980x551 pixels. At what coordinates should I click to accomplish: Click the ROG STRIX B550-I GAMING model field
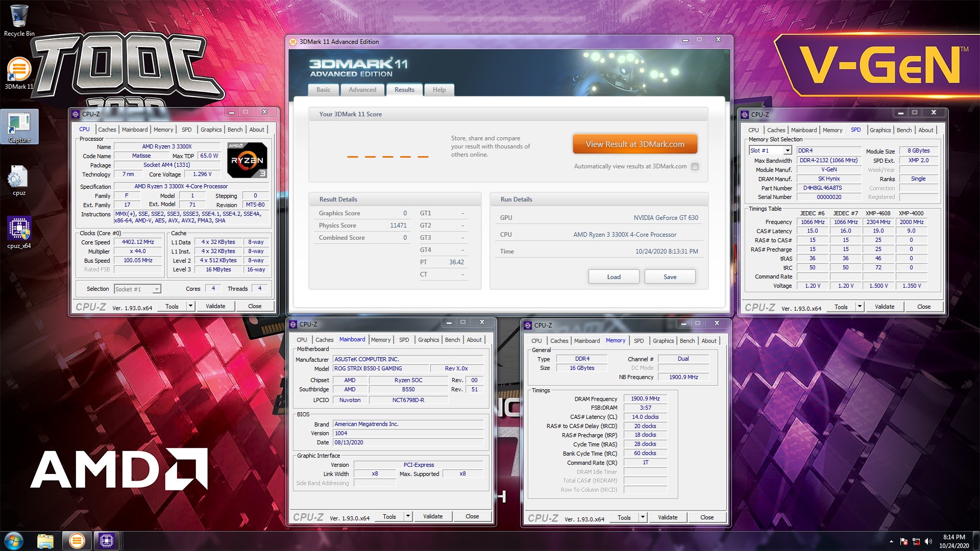380,368
